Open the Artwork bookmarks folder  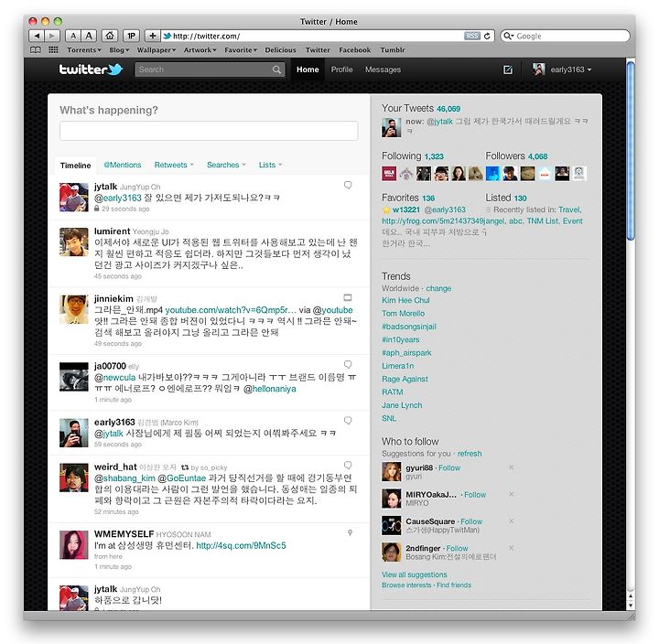pos(200,50)
